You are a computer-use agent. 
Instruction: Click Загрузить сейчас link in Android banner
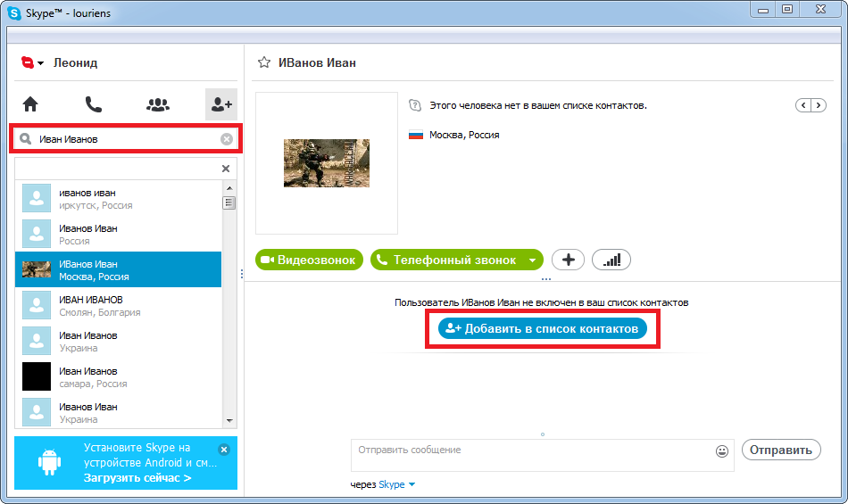137,478
